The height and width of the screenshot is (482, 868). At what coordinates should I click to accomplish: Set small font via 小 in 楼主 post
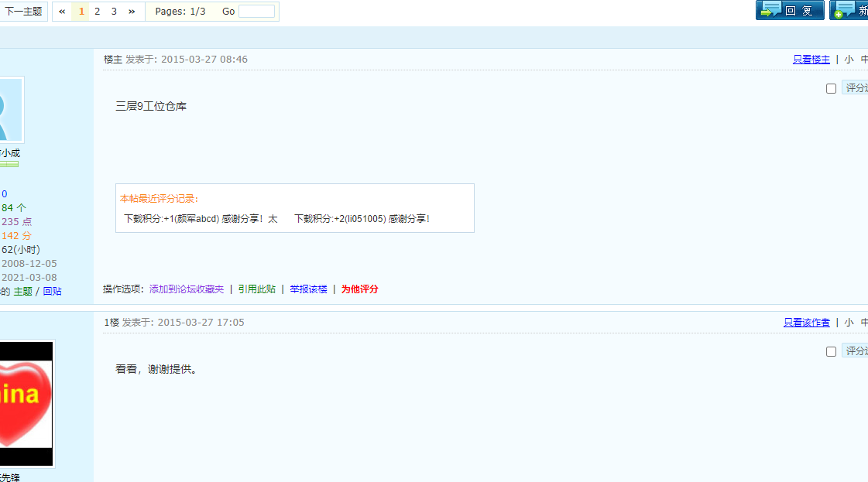pos(849,60)
